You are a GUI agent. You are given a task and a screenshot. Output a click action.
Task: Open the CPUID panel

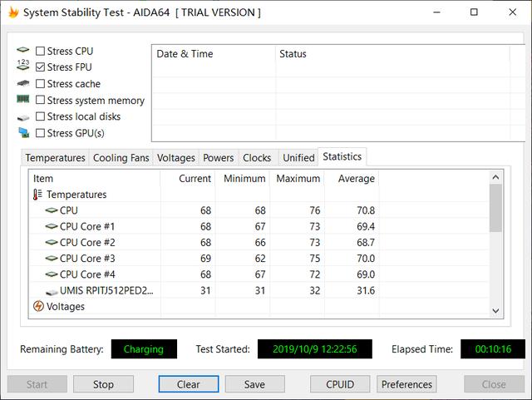(x=340, y=384)
